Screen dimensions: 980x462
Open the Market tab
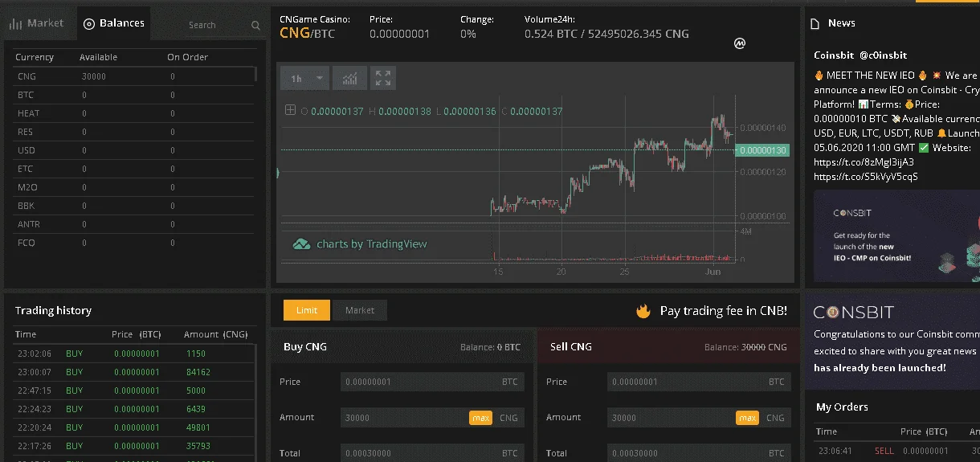coord(37,23)
